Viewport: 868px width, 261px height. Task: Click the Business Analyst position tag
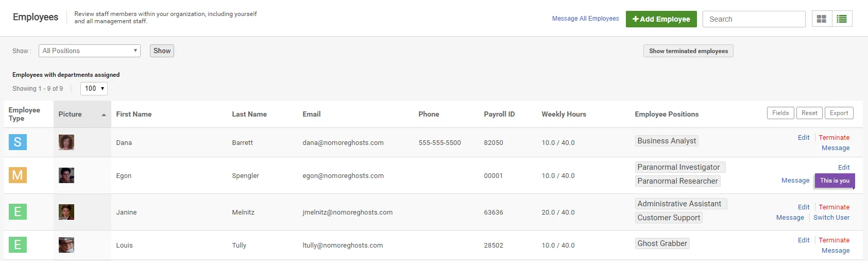tap(667, 141)
